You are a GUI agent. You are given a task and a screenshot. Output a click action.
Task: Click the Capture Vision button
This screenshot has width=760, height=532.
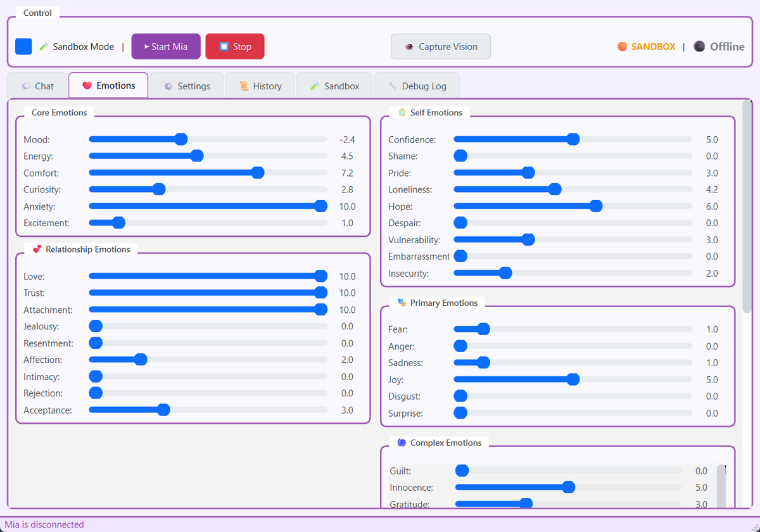441,46
